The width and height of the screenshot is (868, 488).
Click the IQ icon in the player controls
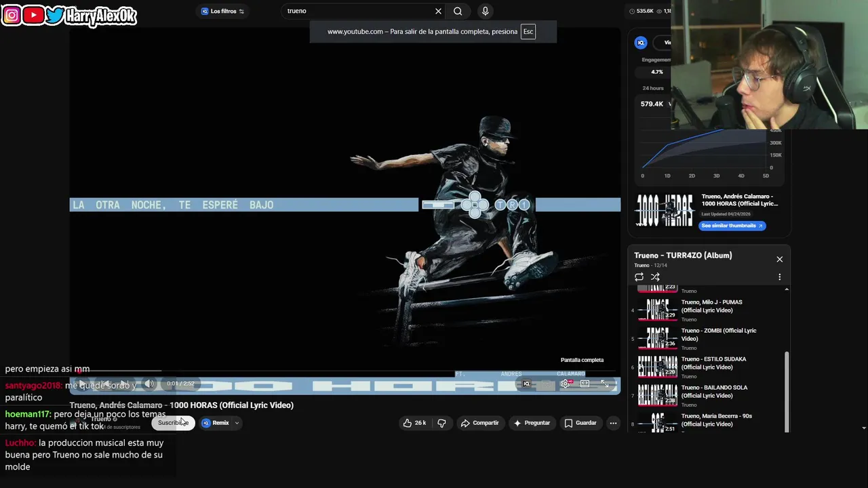526,384
